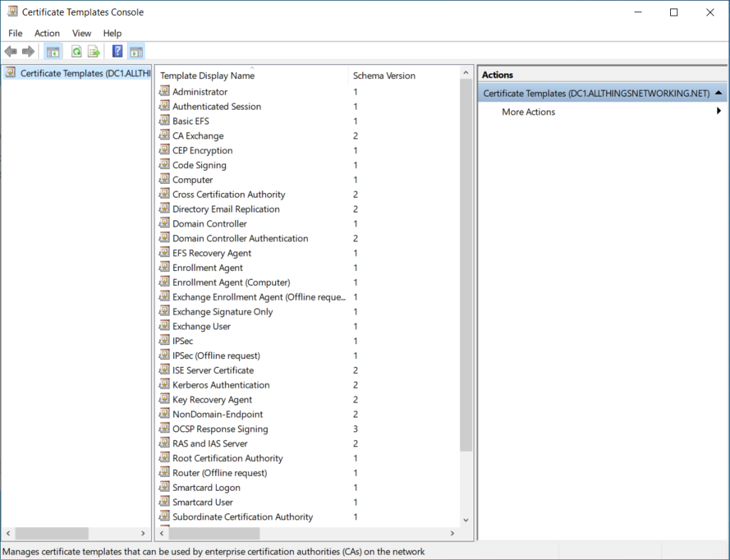Select the Authenticated Session template
730x560 pixels.
click(x=217, y=106)
